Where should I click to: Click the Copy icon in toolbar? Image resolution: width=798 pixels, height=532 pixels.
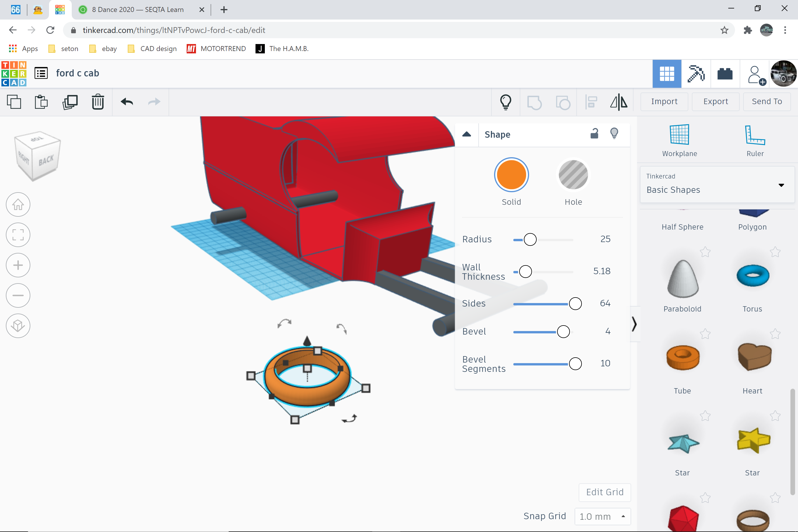pos(14,102)
